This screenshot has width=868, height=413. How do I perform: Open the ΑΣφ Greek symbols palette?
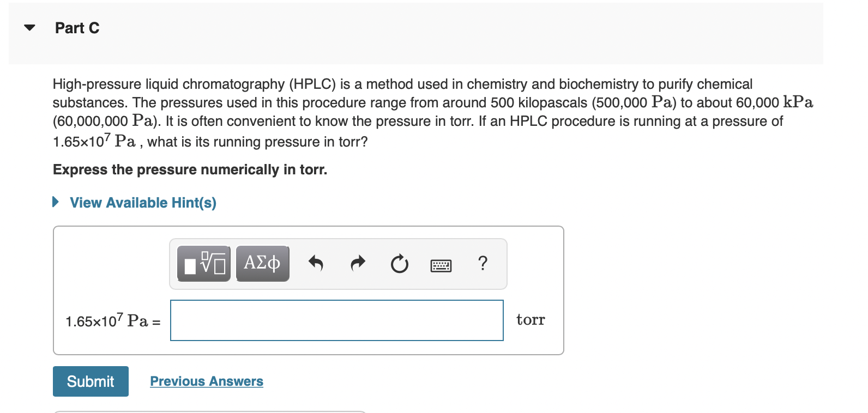click(262, 264)
